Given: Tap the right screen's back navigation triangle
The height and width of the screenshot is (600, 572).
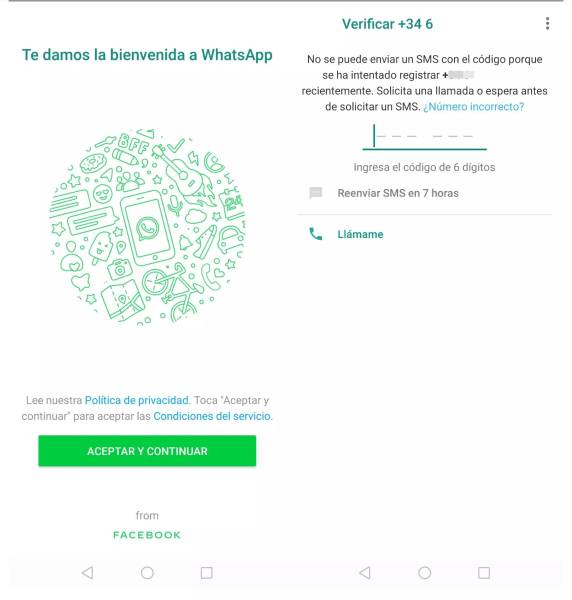Looking at the screenshot, I should coord(365,572).
